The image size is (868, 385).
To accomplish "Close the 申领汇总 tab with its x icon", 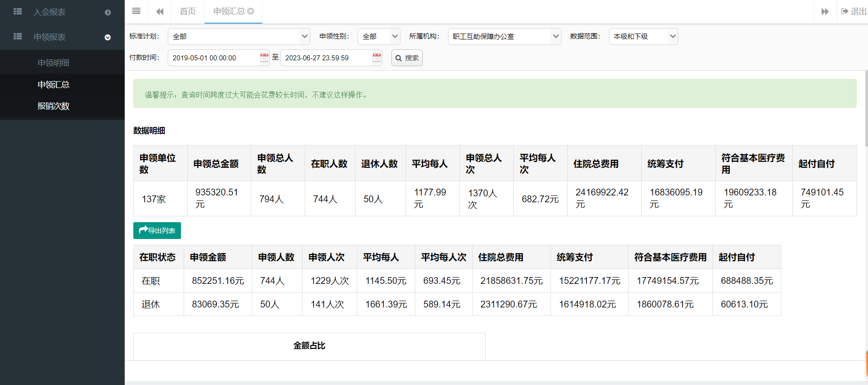I will click(x=251, y=11).
